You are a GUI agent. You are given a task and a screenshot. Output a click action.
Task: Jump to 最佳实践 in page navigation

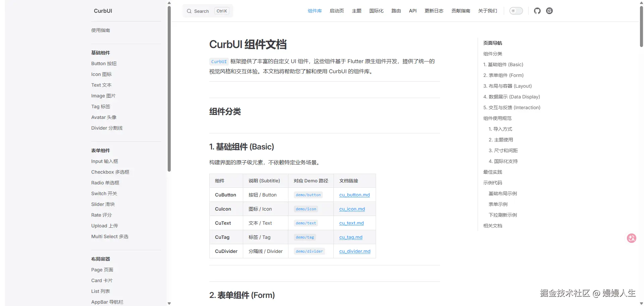coord(493,172)
